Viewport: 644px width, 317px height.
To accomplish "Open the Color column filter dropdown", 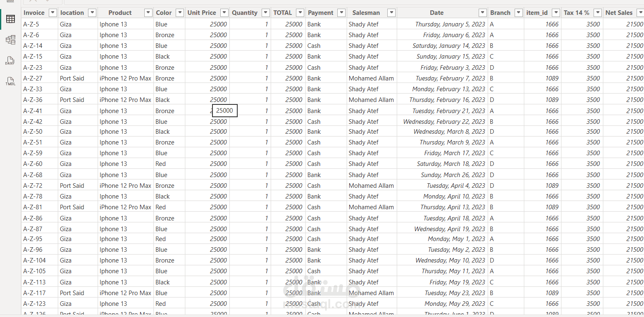I will pyautogui.click(x=180, y=13).
